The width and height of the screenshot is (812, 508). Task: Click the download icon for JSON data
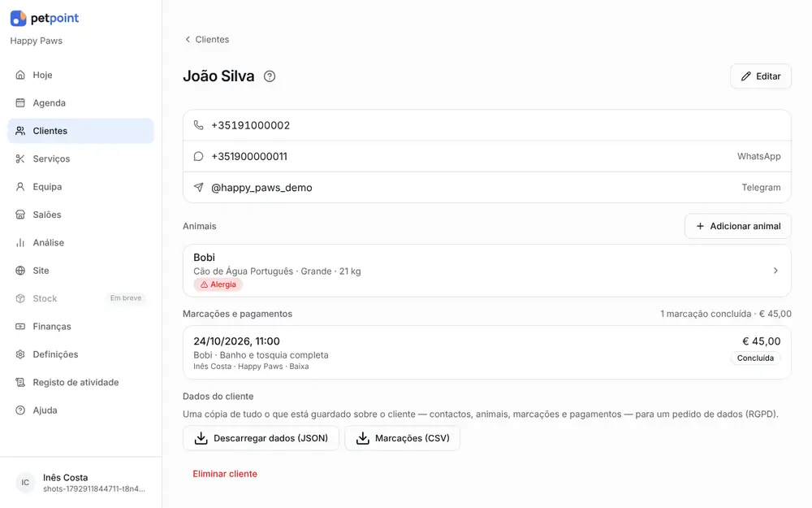[x=201, y=438]
